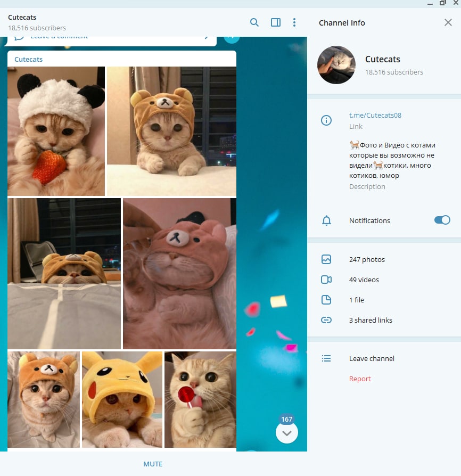This screenshot has height=476, width=461.
Task: Report the Cutecats channel
Action: pyautogui.click(x=360, y=379)
